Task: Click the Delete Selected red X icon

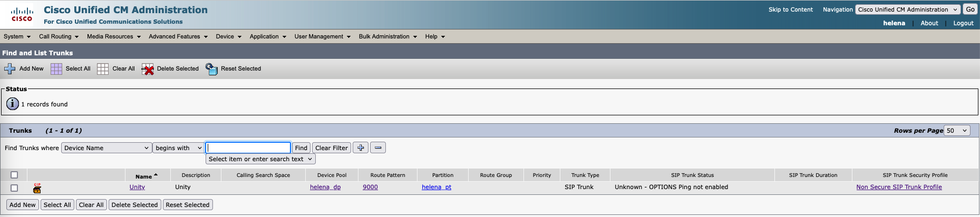Action: tap(148, 69)
